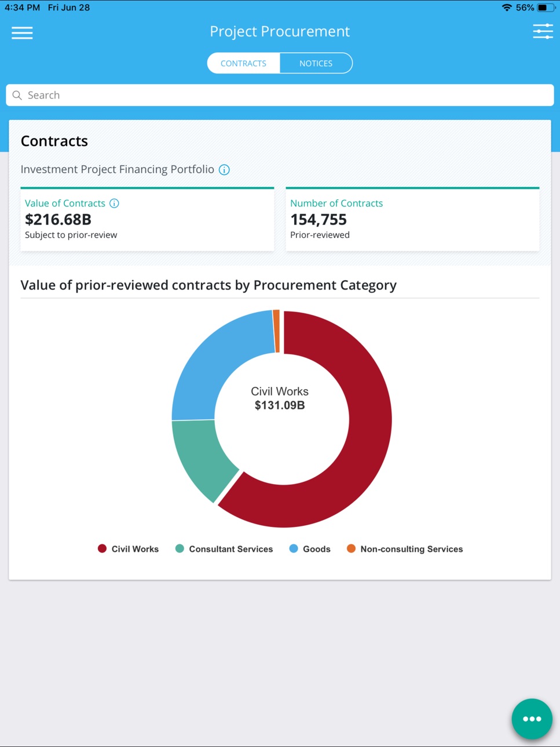This screenshot has height=747, width=560.
Task: Open the hamburger navigation menu
Action: [x=22, y=33]
